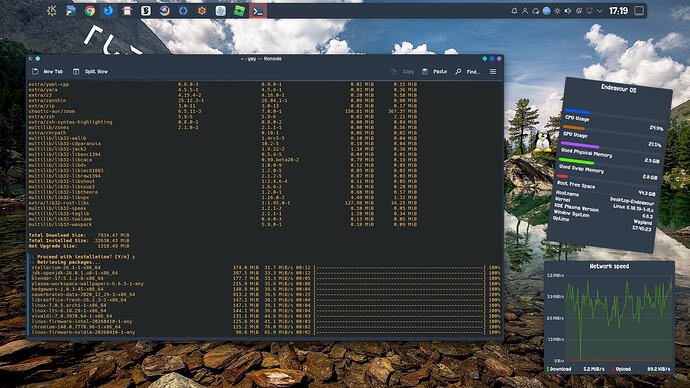Open the blue circular tray icon

pos(546,11)
